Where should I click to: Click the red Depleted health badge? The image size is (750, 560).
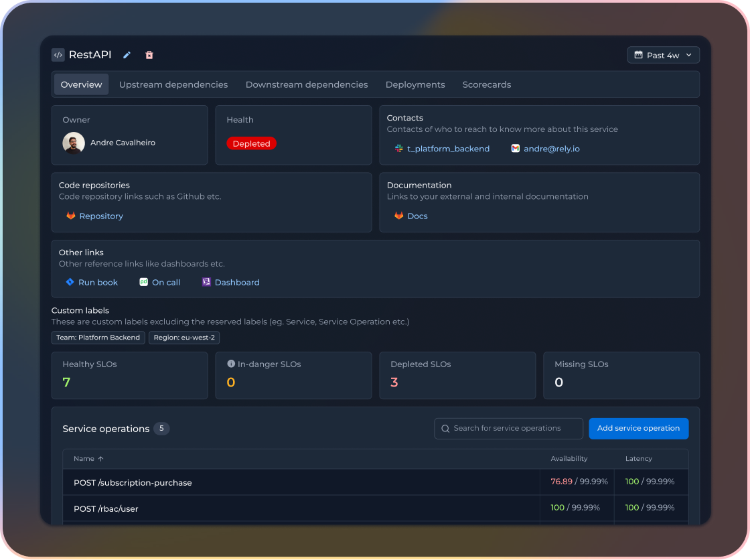pos(251,143)
